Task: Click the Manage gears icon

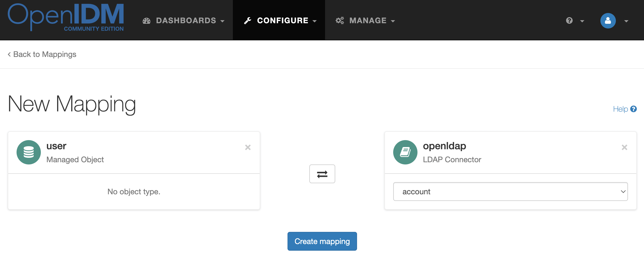Action: pyautogui.click(x=340, y=20)
